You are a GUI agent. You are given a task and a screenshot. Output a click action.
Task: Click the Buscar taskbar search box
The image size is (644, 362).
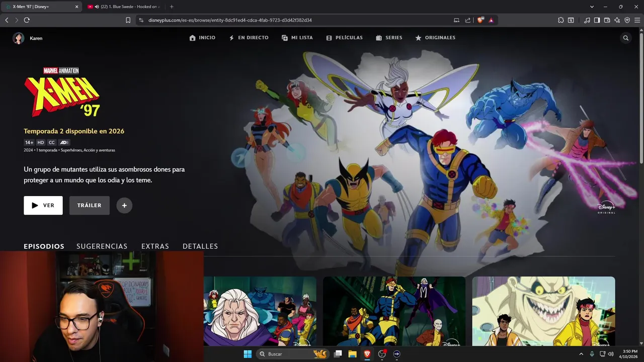pyautogui.click(x=293, y=354)
